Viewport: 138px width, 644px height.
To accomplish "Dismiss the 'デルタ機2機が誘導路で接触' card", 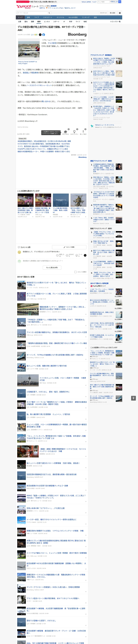I will [x=68, y=217].
